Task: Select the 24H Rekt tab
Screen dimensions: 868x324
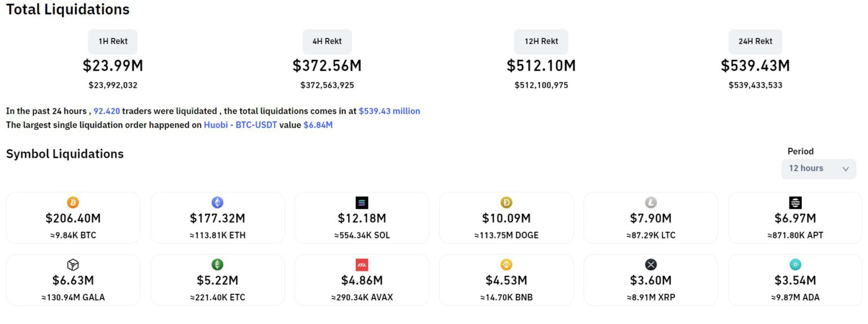Action: 756,41
